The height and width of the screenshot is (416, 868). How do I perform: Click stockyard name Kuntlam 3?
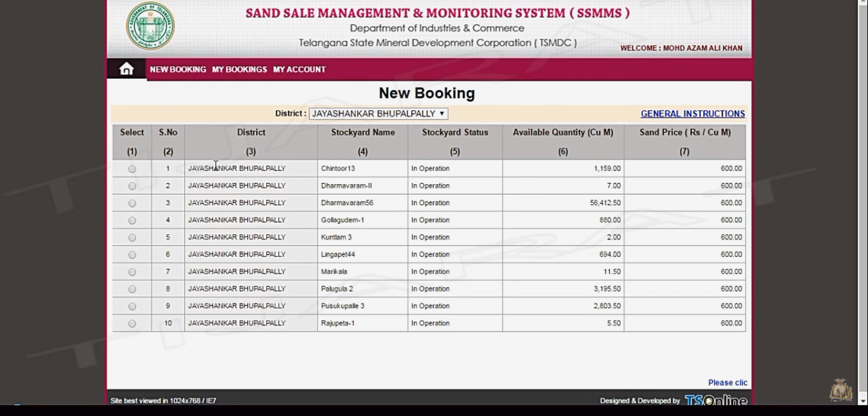pyautogui.click(x=336, y=237)
